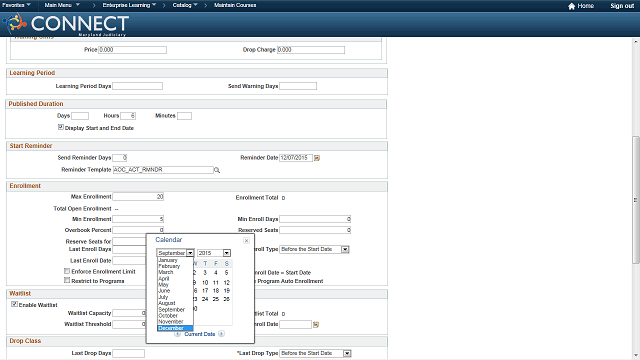Click Send Reminder Days field
The image size is (640, 360).
click(120, 158)
